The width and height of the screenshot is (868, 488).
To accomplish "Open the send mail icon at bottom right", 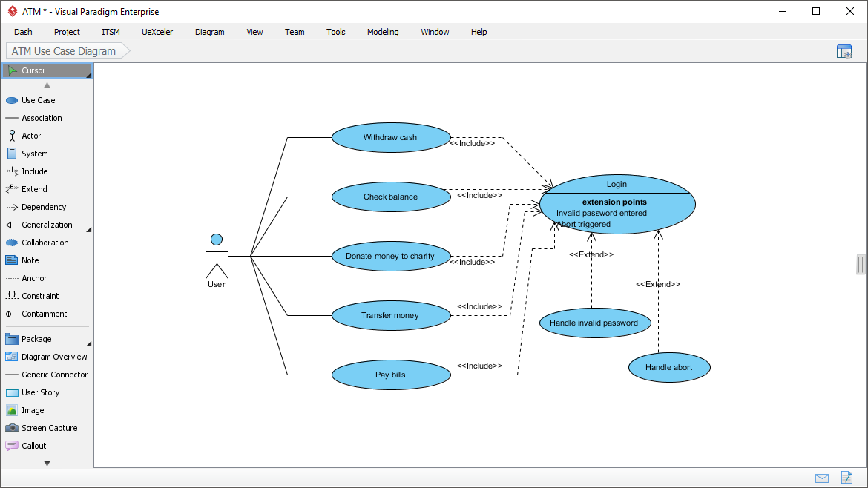I will pos(822,478).
